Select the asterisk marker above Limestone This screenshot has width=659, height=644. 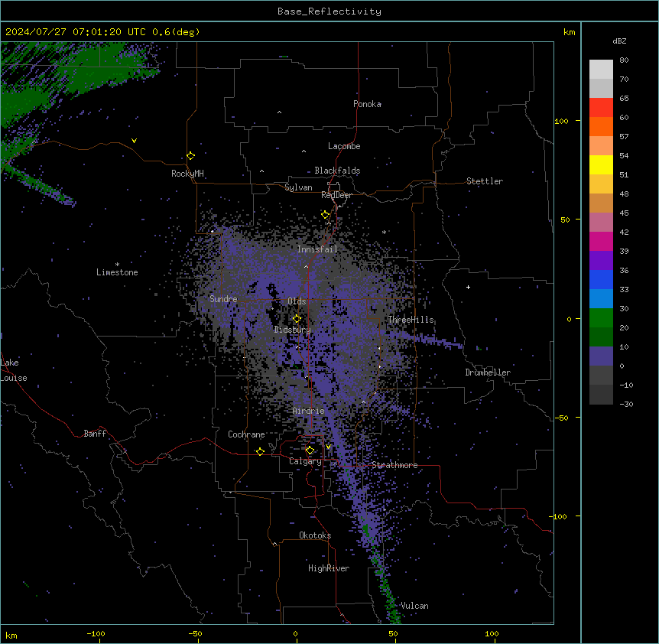[117, 265]
